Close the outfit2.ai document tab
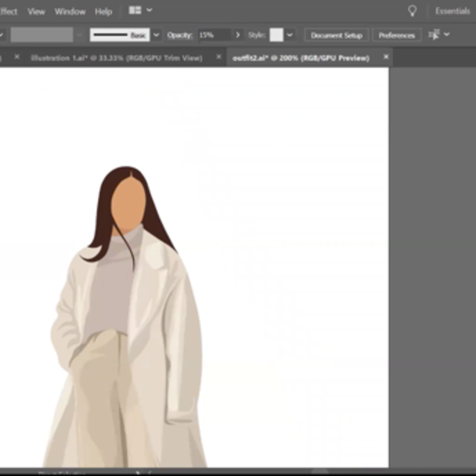This screenshot has height=476, width=476. (386, 57)
